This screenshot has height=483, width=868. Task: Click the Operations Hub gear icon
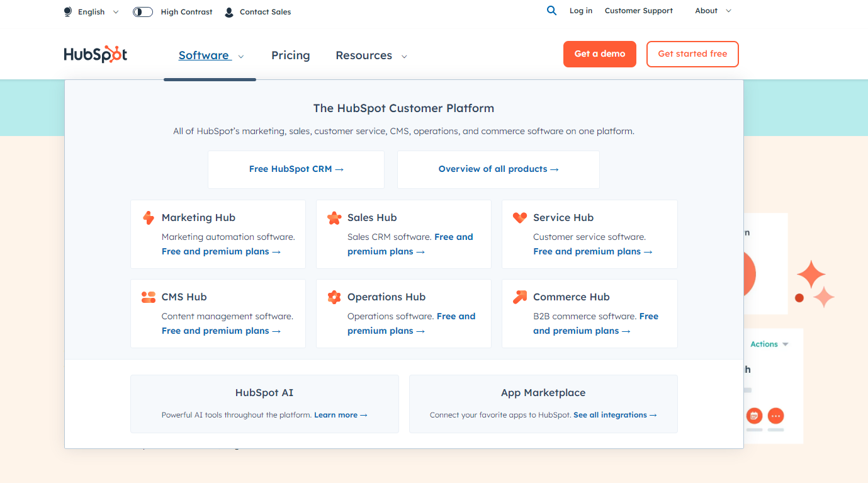(334, 297)
